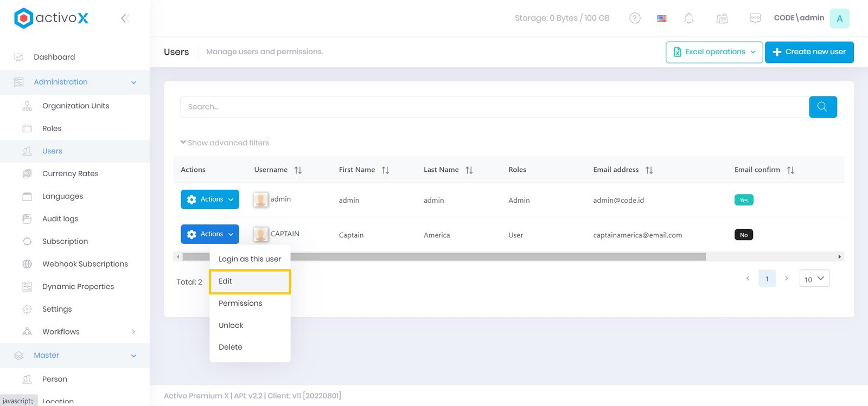Screen dimensions: 868x406
Task: Click the user search input field
Action: 494,107
